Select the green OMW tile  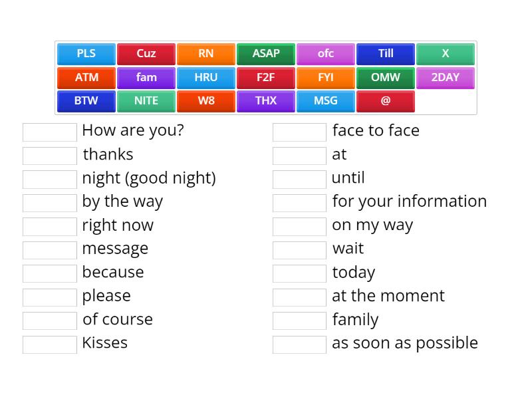[386, 78]
